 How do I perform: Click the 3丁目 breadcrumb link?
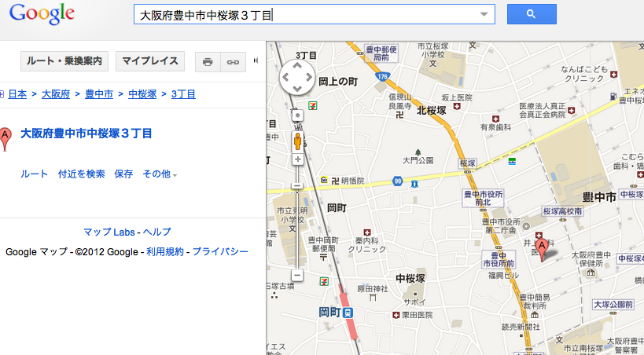[183, 94]
